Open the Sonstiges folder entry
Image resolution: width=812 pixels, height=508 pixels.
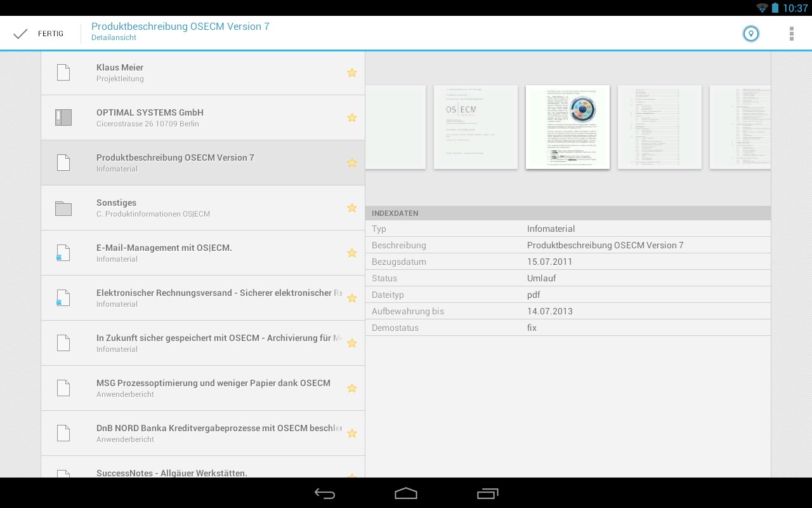pyautogui.click(x=203, y=208)
